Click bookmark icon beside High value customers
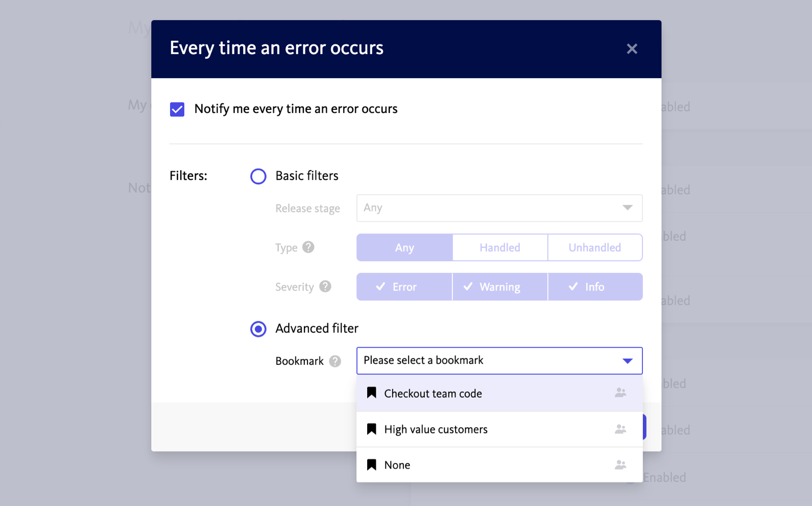This screenshot has height=506, width=812. point(372,429)
